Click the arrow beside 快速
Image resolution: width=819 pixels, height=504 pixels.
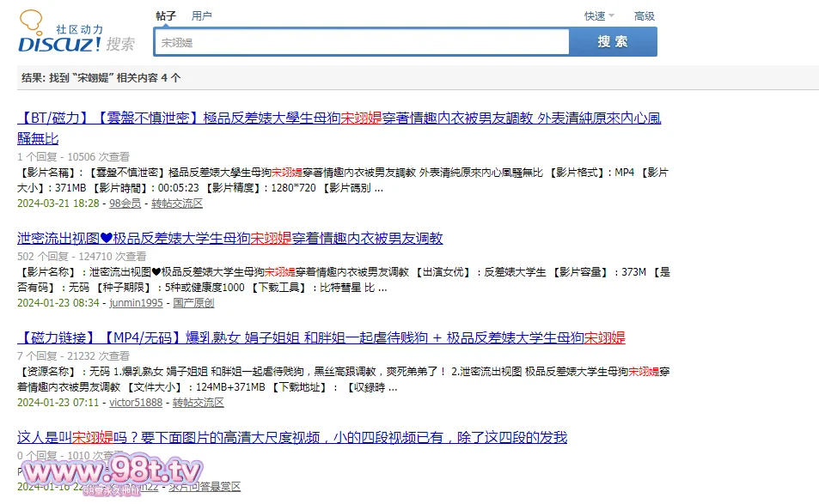(612, 15)
